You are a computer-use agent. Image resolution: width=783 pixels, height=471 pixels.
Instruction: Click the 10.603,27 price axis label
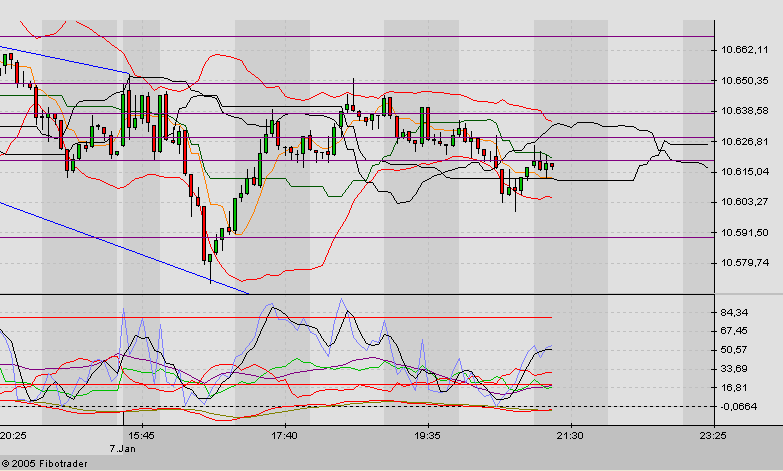pos(744,202)
